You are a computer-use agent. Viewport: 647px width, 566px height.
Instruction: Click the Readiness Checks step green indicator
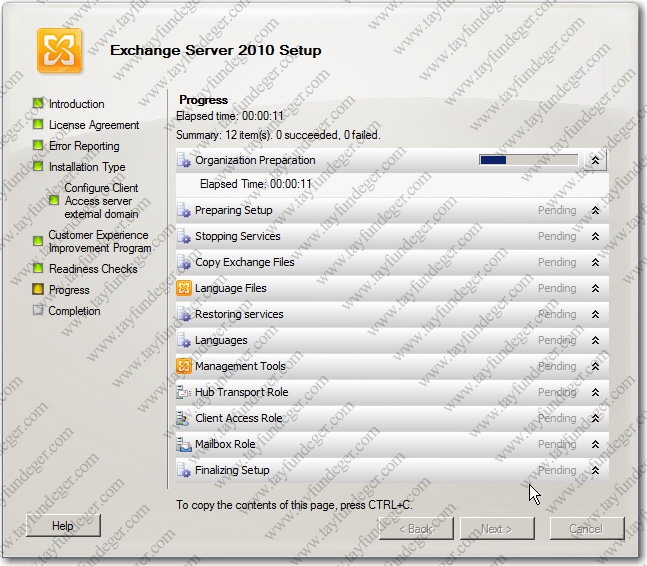click(x=38, y=268)
